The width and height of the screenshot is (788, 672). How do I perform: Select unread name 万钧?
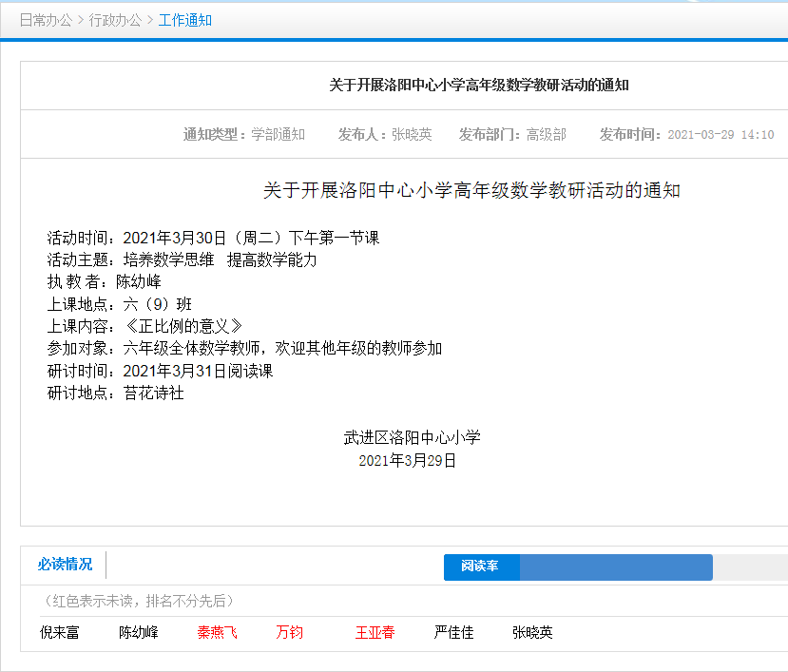pos(290,632)
